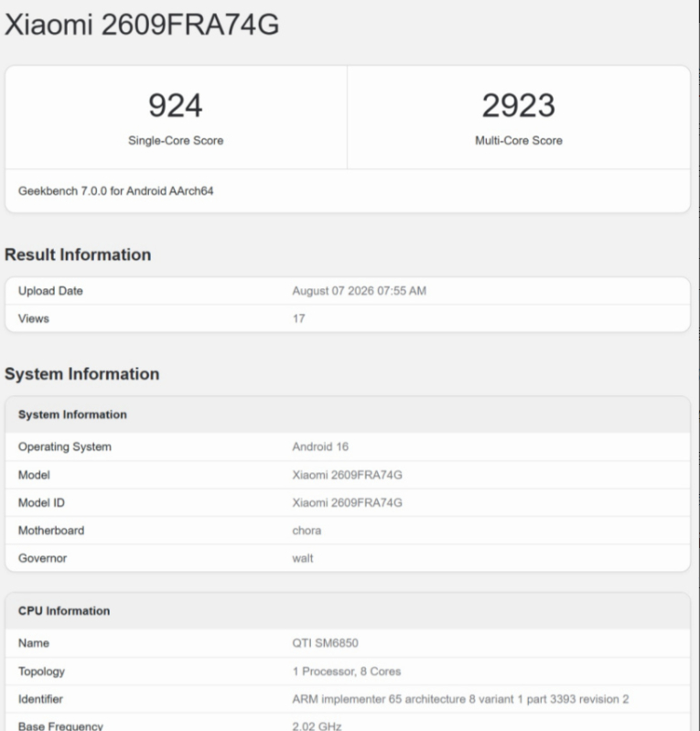Click Geekbench 7.0.0 for Android AArch64 text
Viewport: 700px width, 731px height.
click(x=115, y=191)
